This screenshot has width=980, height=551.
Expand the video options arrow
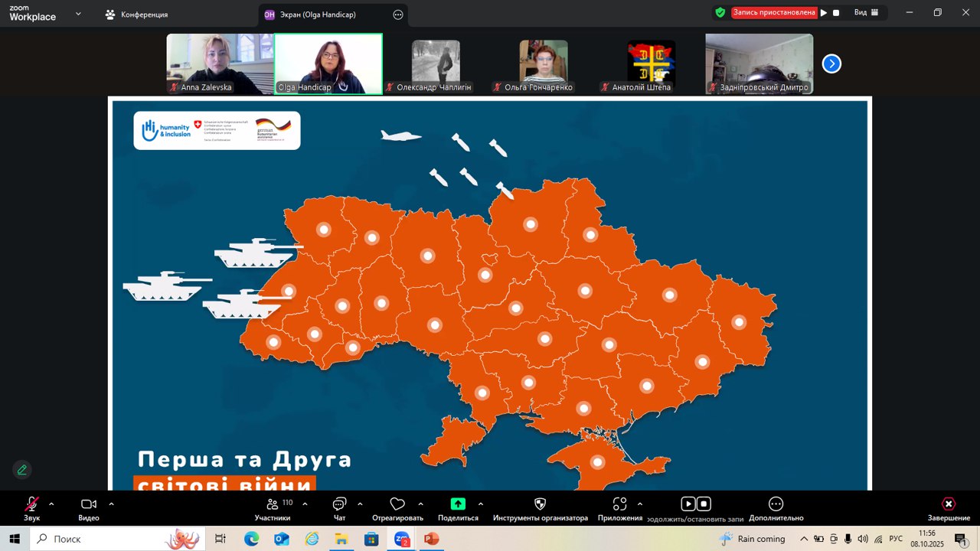click(111, 504)
